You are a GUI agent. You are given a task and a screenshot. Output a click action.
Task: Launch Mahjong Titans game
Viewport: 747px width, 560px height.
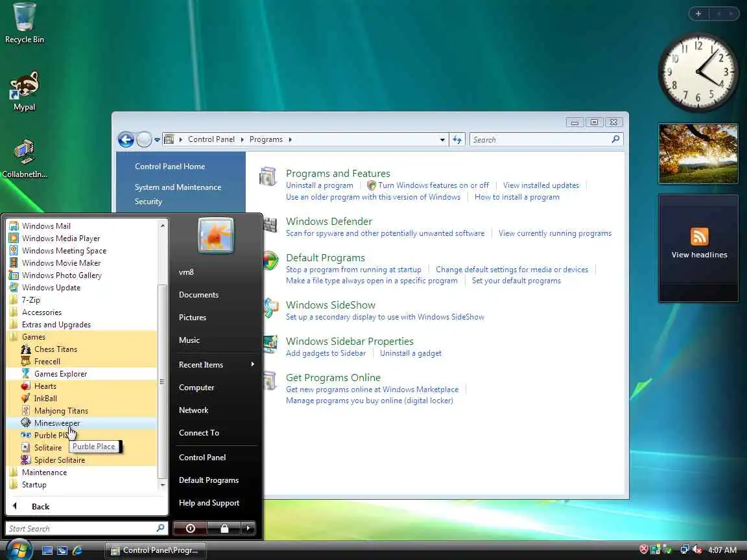click(x=61, y=411)
